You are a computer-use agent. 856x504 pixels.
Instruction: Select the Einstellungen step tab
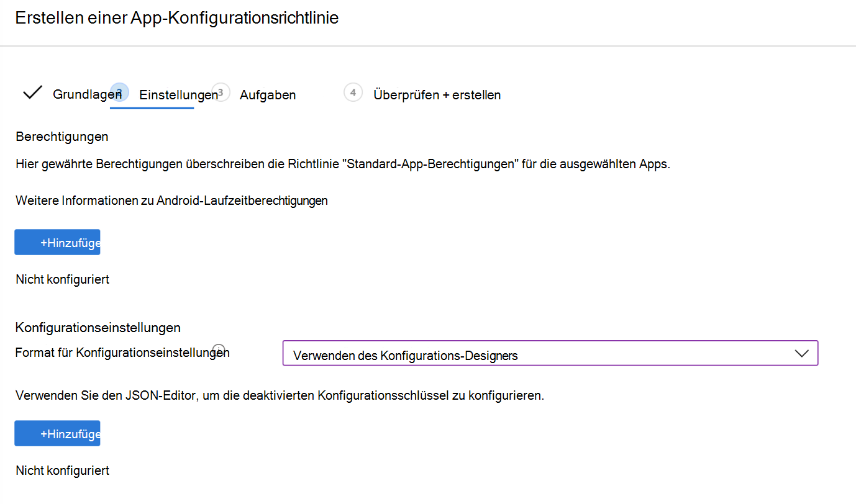(x=178, y=95)
